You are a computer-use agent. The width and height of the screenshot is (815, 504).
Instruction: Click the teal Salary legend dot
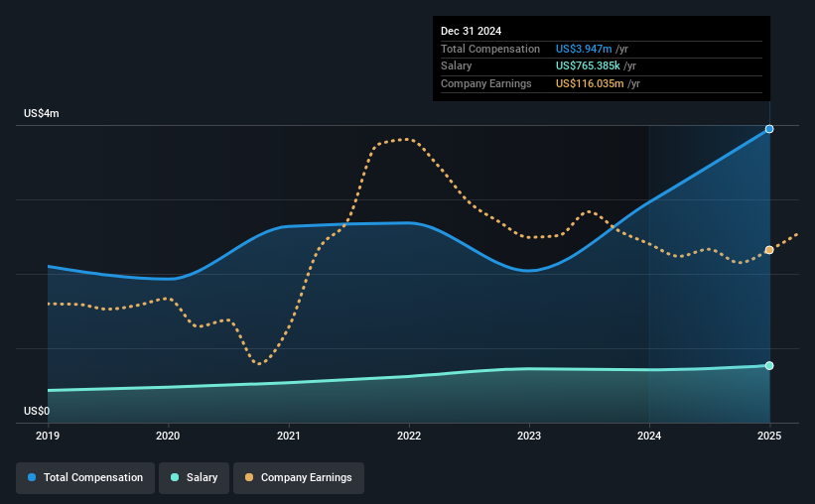[x=175, y=477]
